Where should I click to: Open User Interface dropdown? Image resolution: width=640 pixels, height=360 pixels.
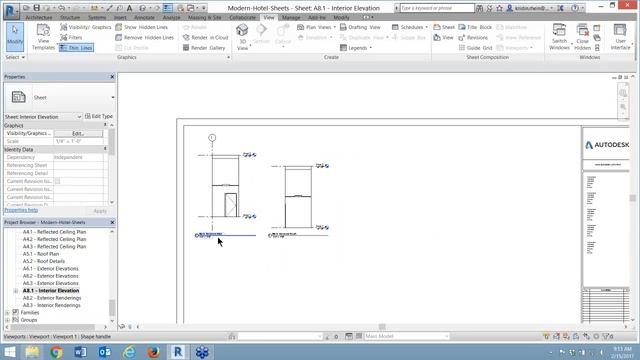[x=620, y=37]
